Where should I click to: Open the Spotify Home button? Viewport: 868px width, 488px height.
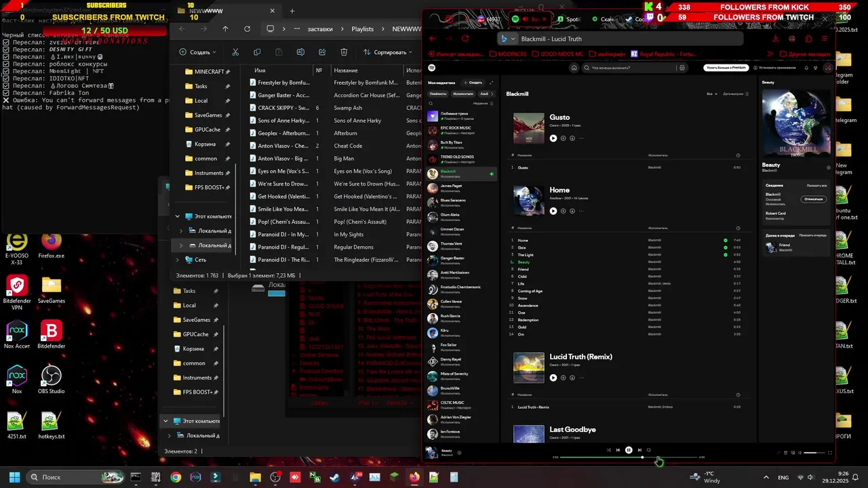[x=574, y=68]
